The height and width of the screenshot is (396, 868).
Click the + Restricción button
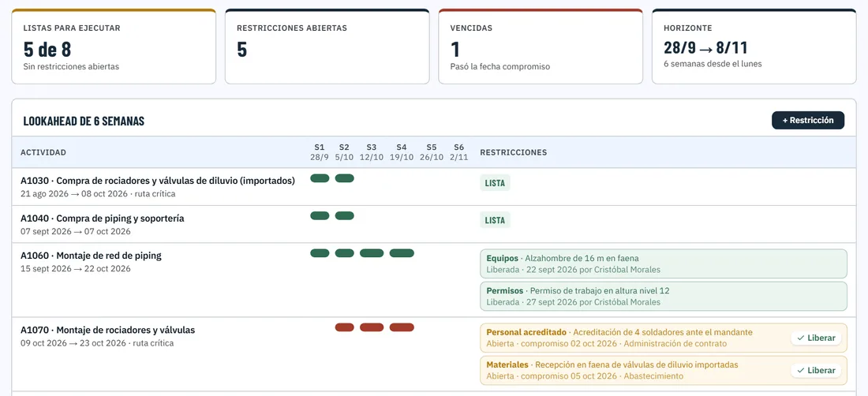pyautogui.click(x=808, y=120)
